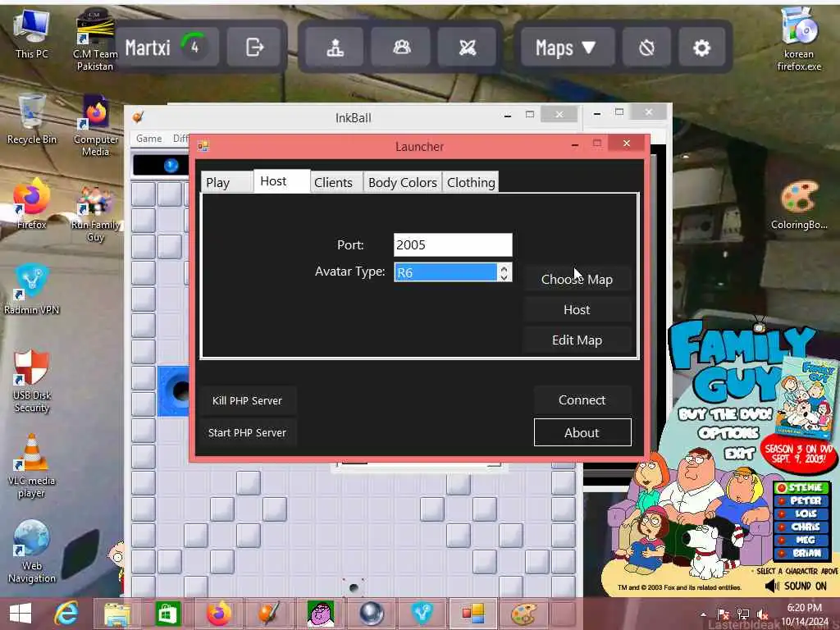Open the Clients tab

336,182
